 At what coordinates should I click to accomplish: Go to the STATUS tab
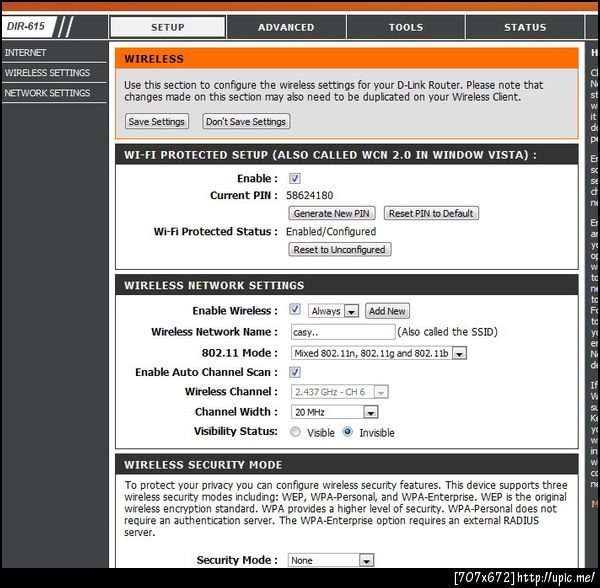(525, 27)
